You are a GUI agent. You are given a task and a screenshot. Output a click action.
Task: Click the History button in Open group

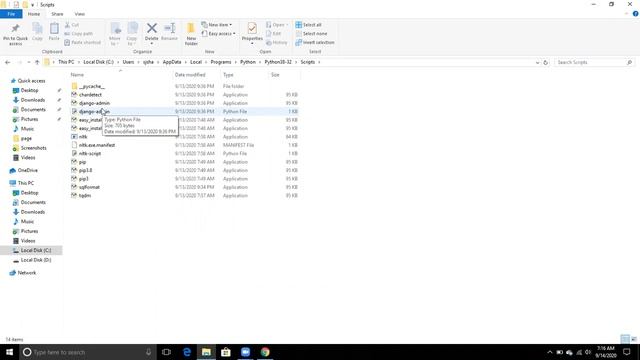coord(277,42)
